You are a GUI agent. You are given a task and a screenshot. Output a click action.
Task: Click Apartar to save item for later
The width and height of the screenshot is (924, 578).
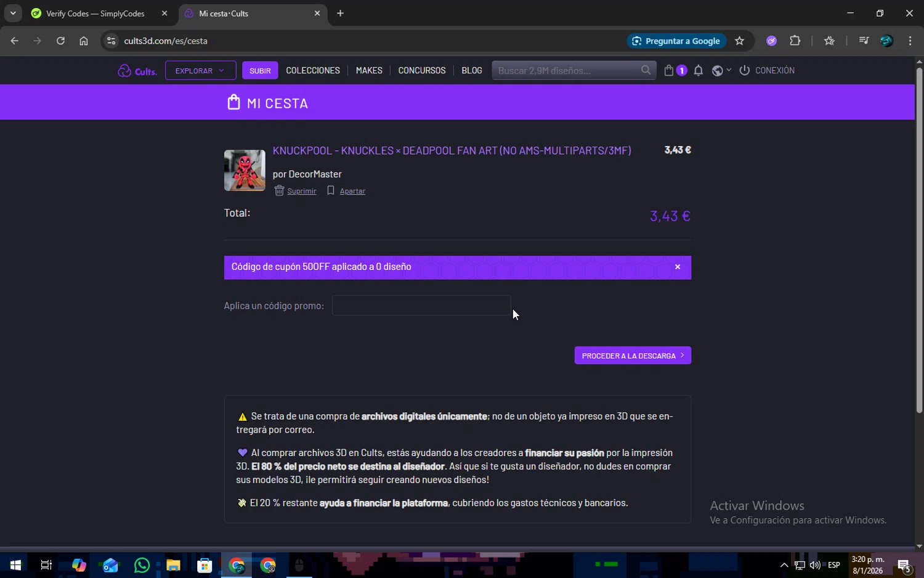(346, 190)
